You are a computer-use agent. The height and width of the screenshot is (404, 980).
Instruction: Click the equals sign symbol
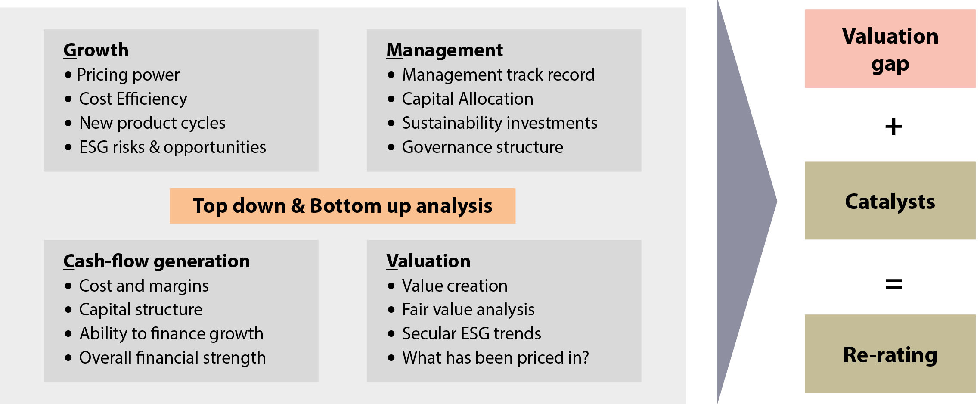pyautogui.click(x=893, y=284)
